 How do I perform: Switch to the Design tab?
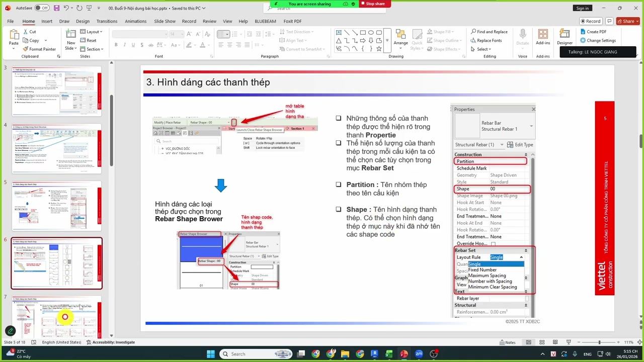point(83,21)
